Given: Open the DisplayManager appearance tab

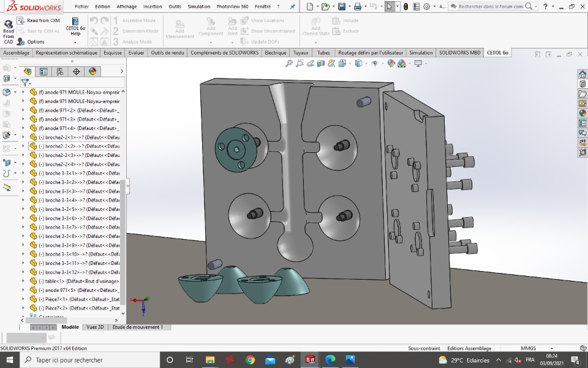Looking at the screenshot, I should pyautogui.click(x=92, y=71).
